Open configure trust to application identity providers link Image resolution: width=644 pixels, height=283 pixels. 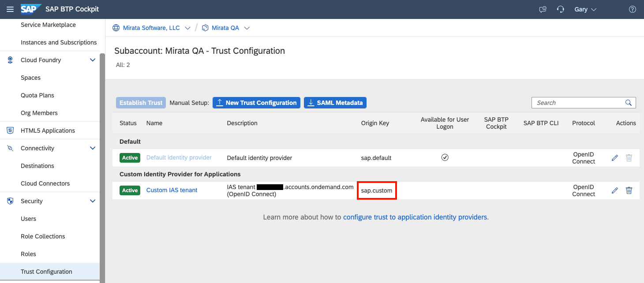415,217
